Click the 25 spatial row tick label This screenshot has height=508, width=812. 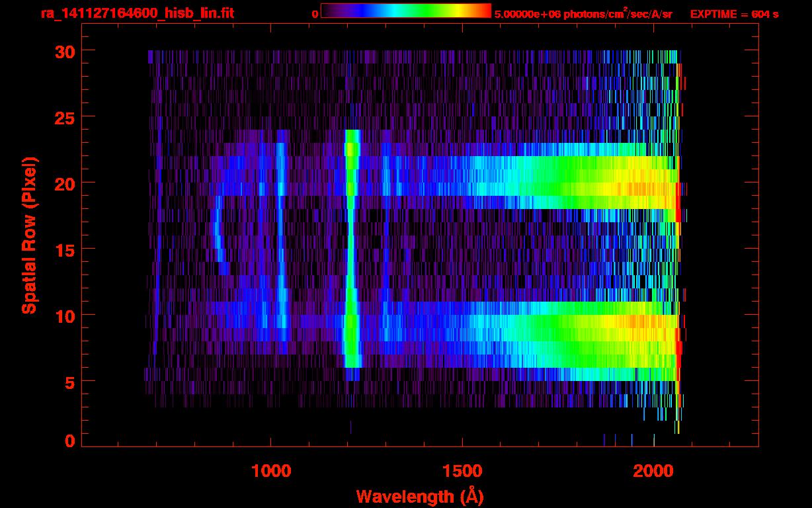(65, 117)
